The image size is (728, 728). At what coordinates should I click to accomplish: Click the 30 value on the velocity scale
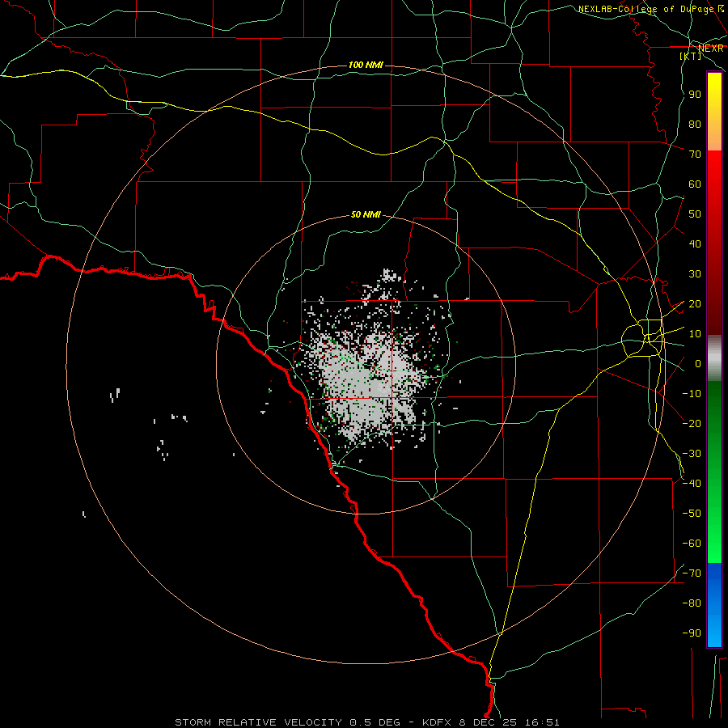[x=695, y=274]
